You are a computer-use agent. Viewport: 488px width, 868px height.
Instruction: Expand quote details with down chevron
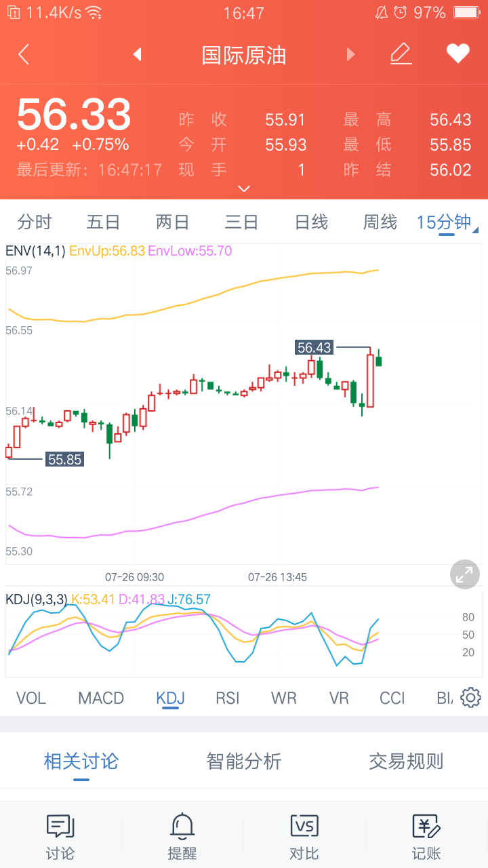click(x=244, y=189)
